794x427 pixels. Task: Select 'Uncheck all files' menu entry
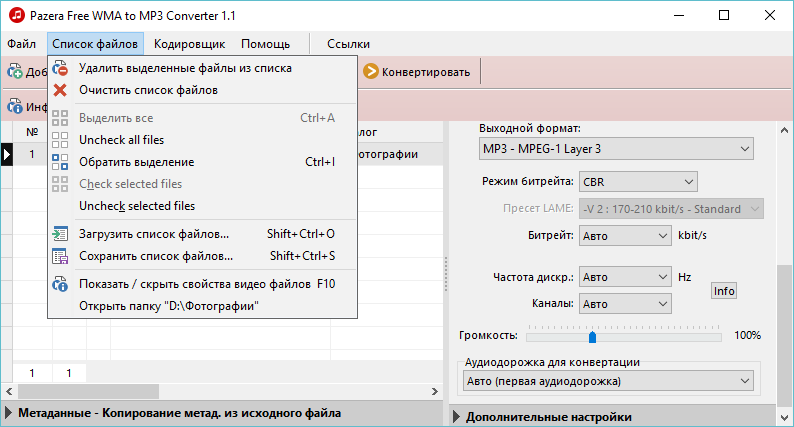pos(203,140)
